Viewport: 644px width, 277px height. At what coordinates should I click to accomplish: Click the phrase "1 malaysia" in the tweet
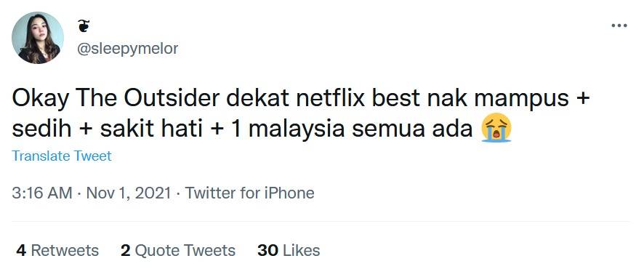tap(288, 129)
